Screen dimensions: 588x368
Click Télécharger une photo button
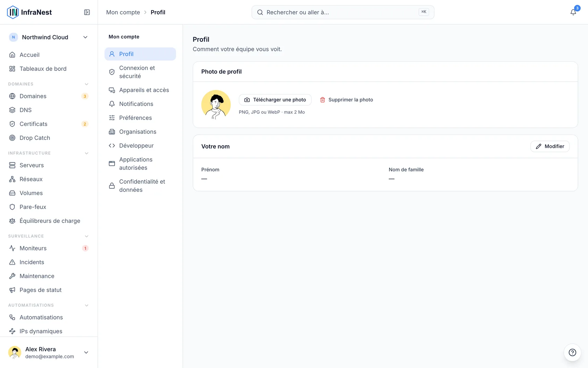tap(275, 100)
